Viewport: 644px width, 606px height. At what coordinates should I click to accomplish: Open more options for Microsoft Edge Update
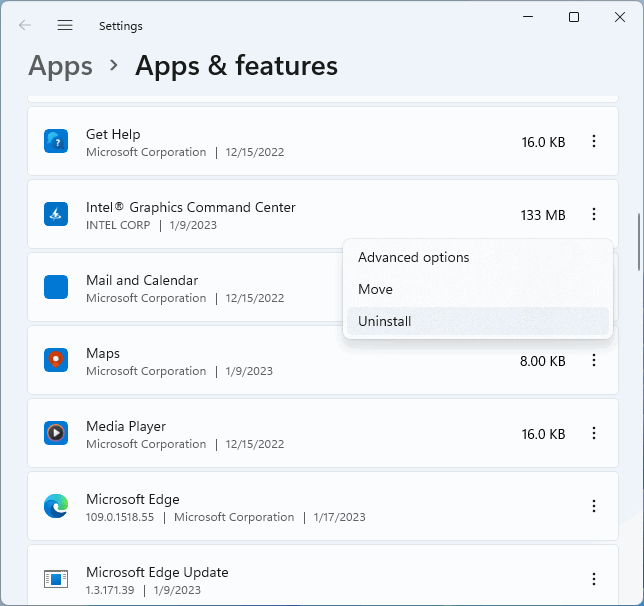tap(594, 579)
